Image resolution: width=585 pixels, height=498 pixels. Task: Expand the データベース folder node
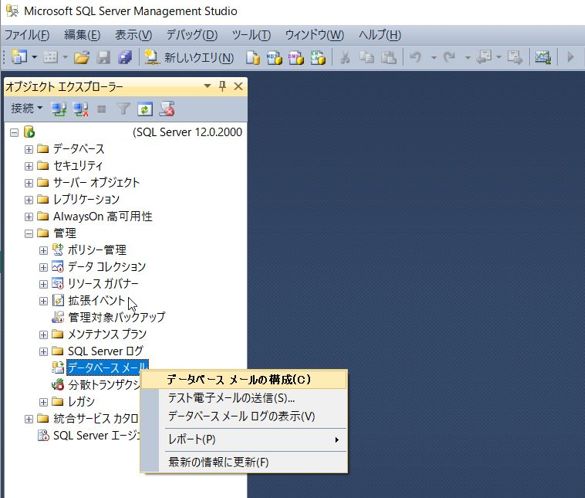pos(28,149)
